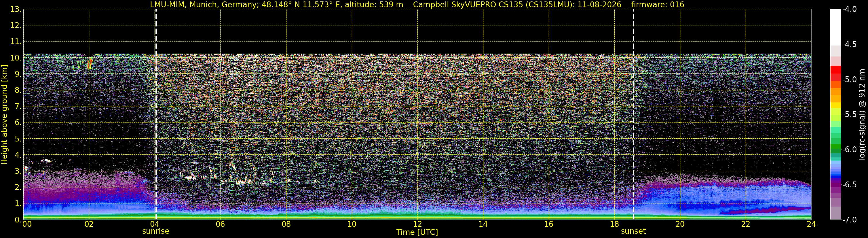
Task: Click the '-5.5' colorbar tick label
Action: click(849, 114)
